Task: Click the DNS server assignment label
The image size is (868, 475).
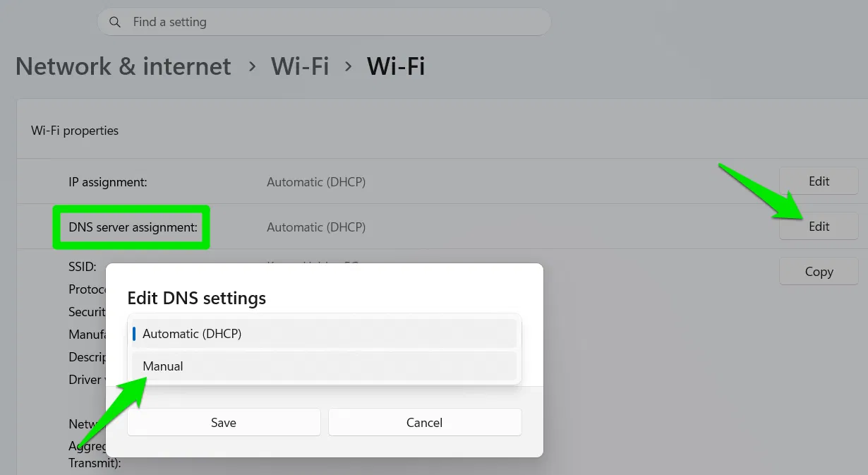Action: 133,227
